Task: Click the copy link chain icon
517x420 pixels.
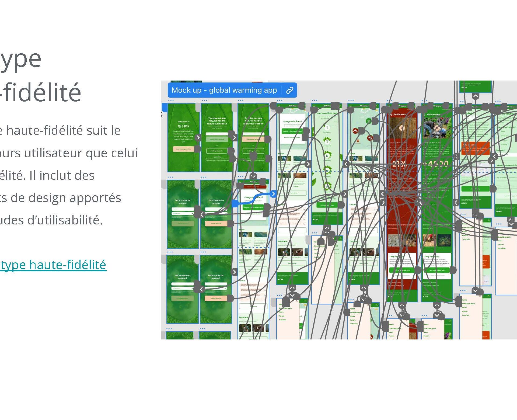Action: coord(289,90)
